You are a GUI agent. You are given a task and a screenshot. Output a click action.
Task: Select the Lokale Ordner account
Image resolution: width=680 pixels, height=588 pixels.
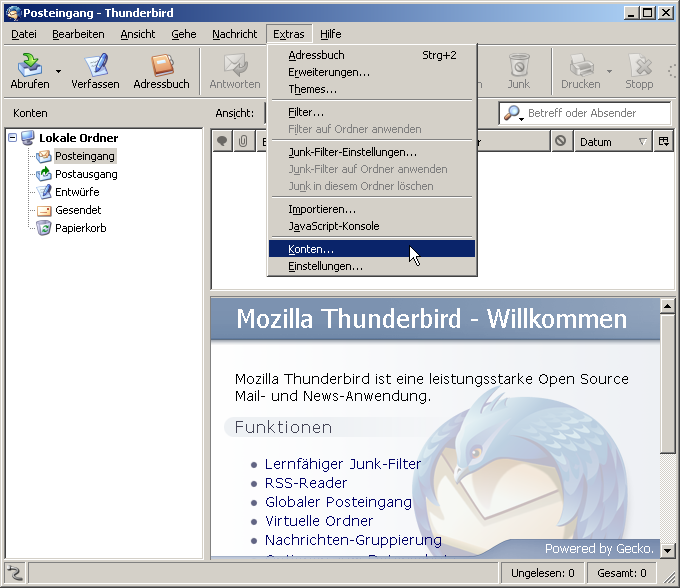point(78,138)
